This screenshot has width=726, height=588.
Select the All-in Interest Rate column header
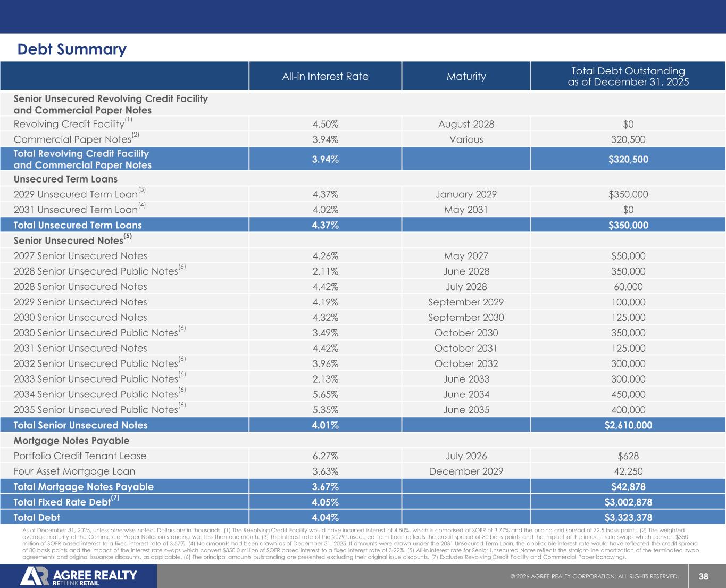[325, 76]
